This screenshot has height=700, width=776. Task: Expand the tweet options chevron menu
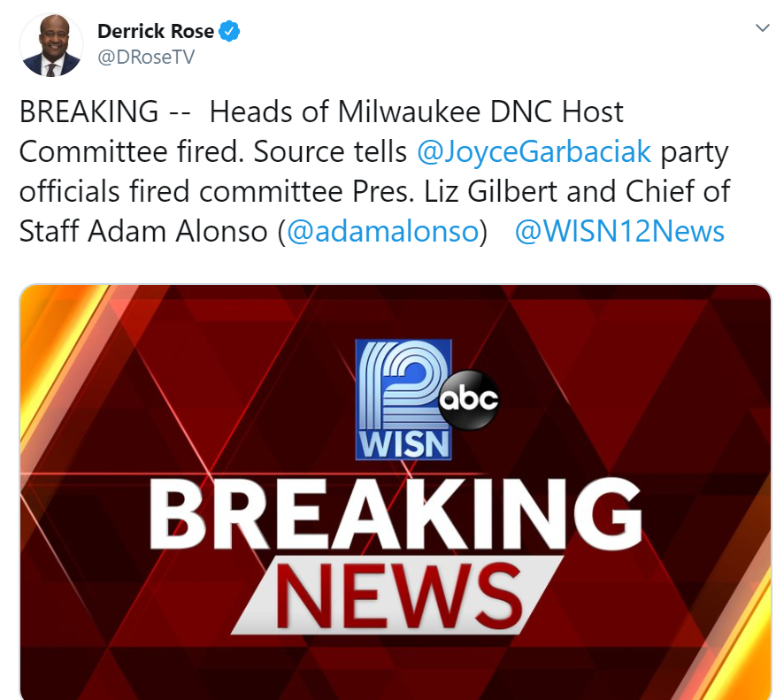point(761,28)
